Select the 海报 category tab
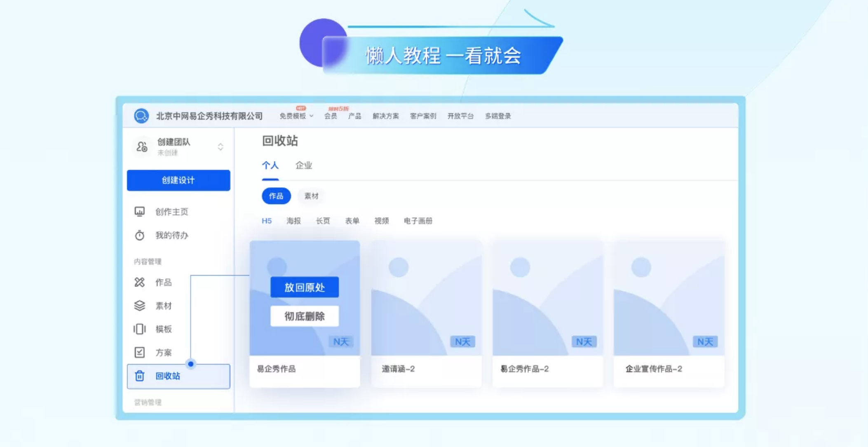Image resolution: width=868 pixels, height=447 pixels. (293, 221)
